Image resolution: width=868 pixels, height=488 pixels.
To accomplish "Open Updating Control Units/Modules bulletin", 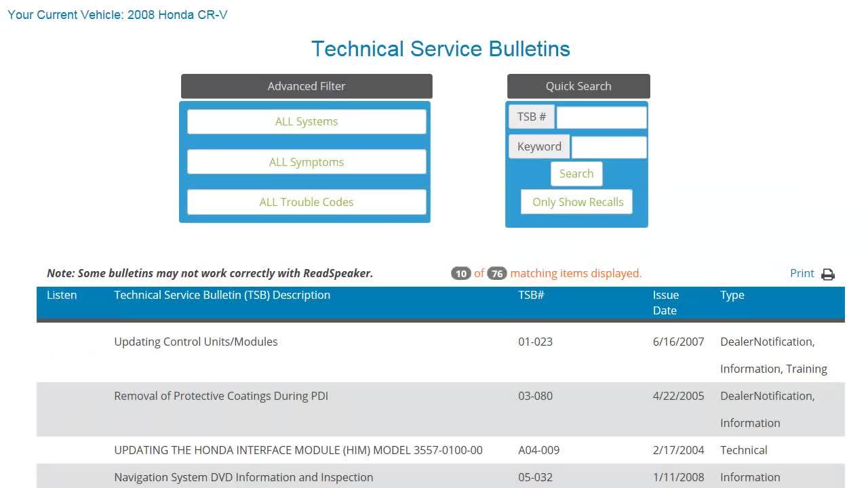I will click(x=196, y=342).
